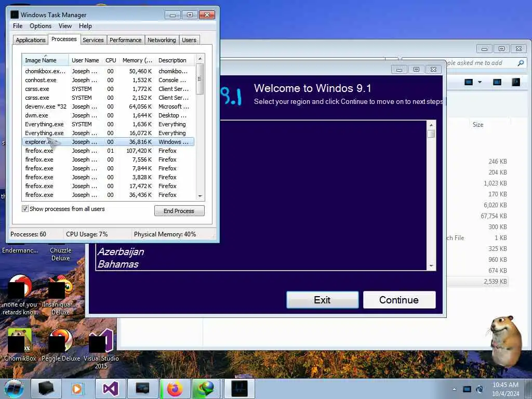
Task: Switch to Task Manager taskbar button
Action: pos(239,389)
